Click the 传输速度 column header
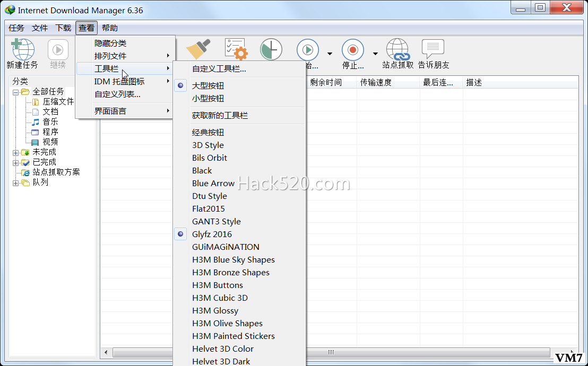The height and width of the screenshot is (366, 588). (x=388, y=83)
